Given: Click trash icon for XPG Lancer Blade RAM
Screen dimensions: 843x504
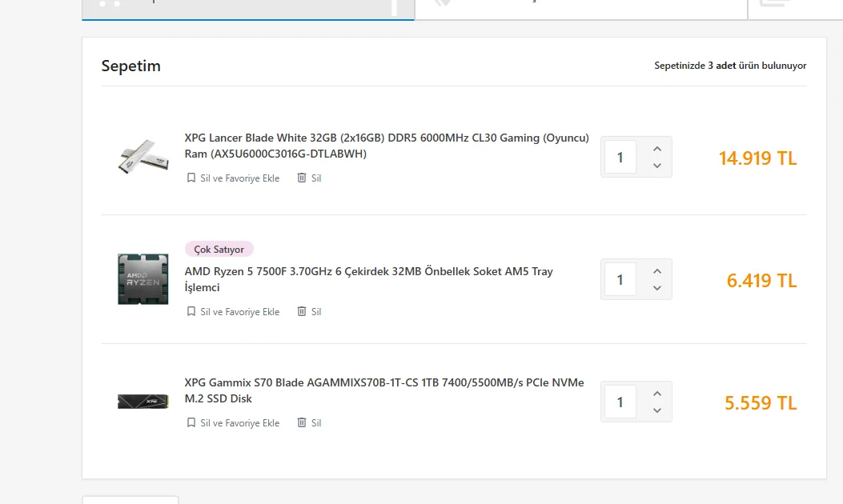Looking at the screenshot, I should tap(302, 178).
